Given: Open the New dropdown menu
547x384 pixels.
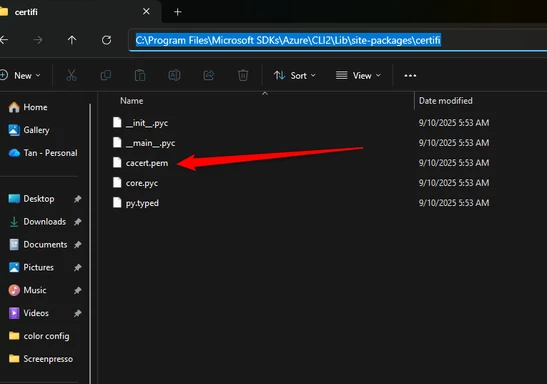Looking at the screenshot, I should pyautogui.click(x=21, y=75).
